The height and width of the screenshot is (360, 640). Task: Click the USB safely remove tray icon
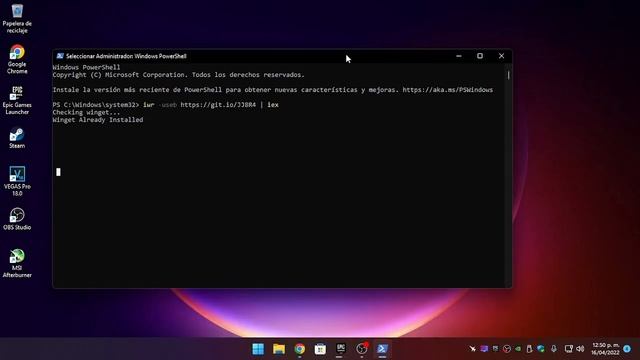pyautogui.click(x=529, y=349)
